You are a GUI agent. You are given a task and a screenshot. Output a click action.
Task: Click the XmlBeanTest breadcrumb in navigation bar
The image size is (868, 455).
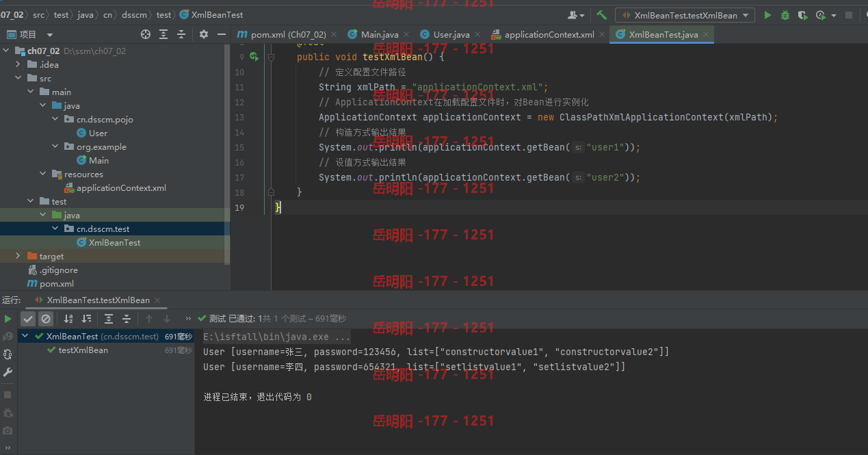pos(211,14)
